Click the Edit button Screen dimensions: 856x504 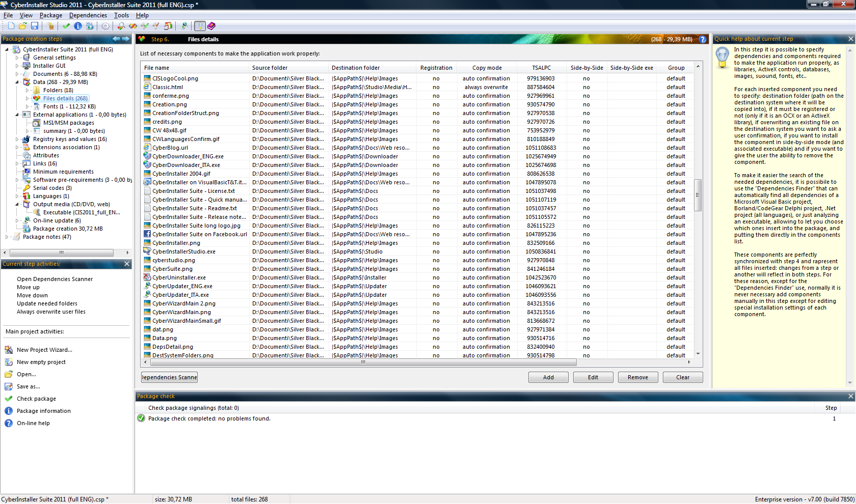pos(593,377)
